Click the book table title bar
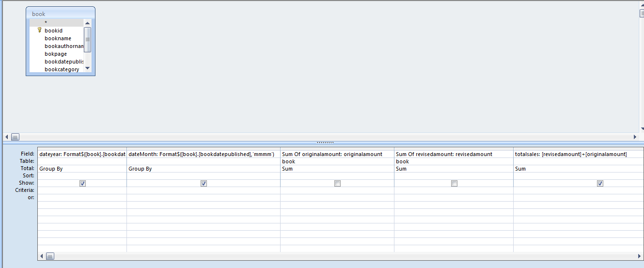Image resolution: width=644 pixels, height=268 pixels. coord(61,14)
